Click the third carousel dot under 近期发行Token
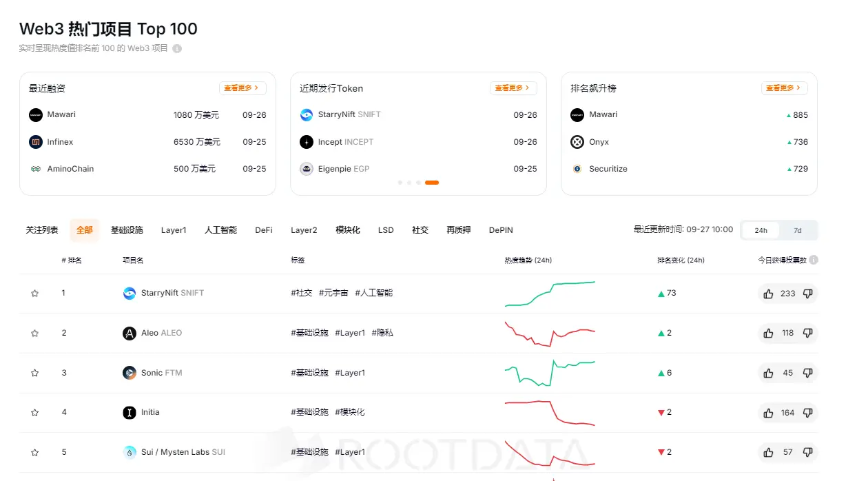 pyautogui.click(x=419, y=182)
